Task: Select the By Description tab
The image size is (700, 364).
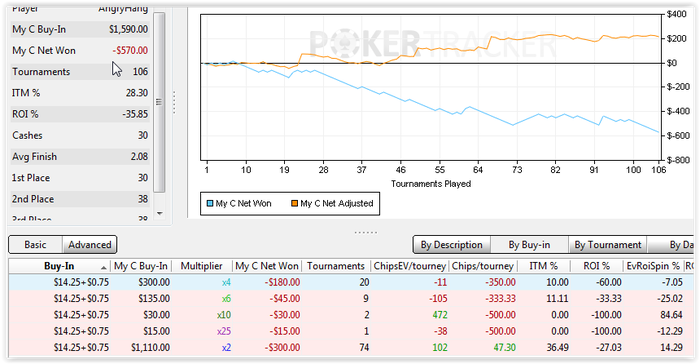Action: [x=451, y=245]
